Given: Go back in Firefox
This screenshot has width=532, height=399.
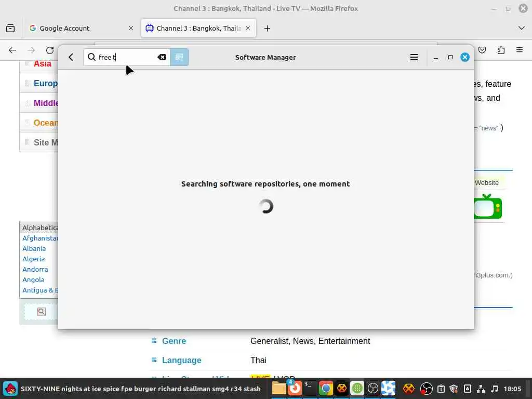Looking at the screenshot, I should coord(12,50).
